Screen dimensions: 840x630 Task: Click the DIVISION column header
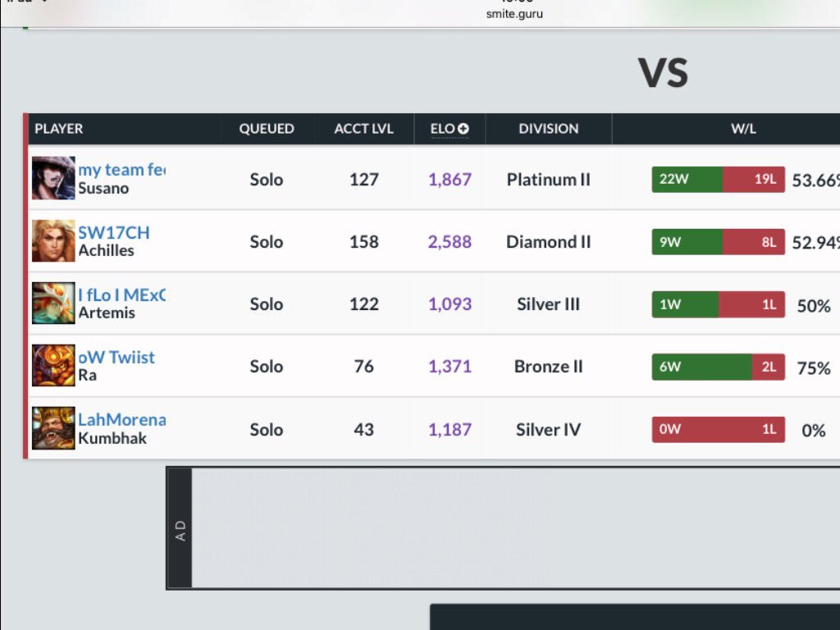coord(549,129)
